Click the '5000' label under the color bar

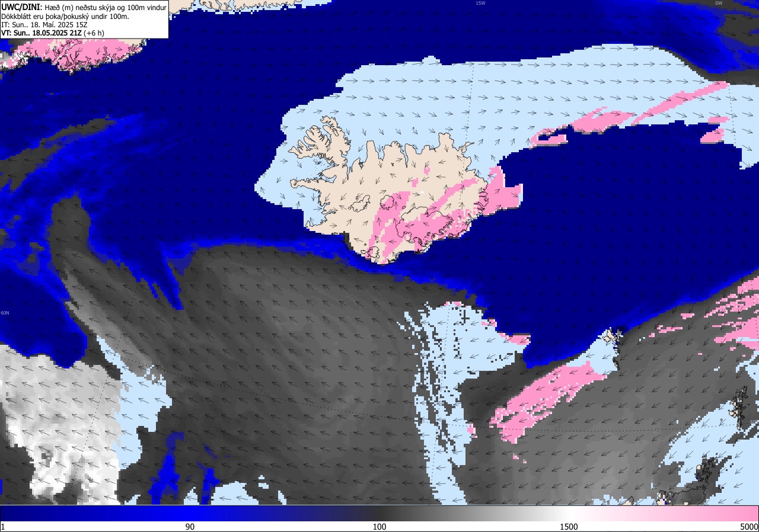click(x=749, y=527)
